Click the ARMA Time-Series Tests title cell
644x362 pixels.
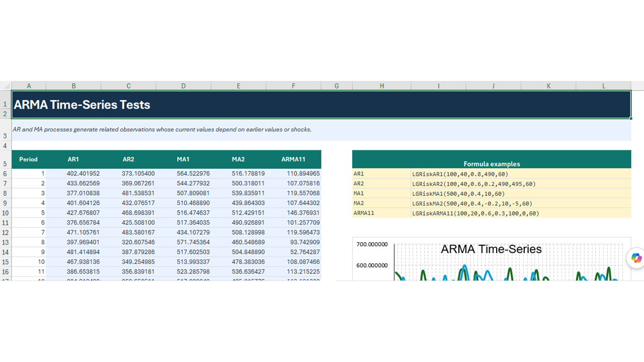pyautogui.click(x=321, y=105)
